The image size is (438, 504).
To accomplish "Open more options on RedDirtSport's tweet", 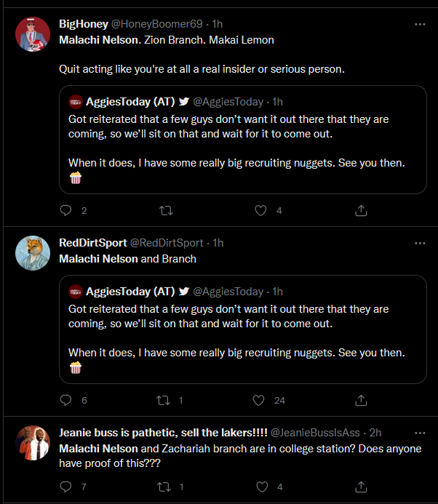I will [420, 242].
